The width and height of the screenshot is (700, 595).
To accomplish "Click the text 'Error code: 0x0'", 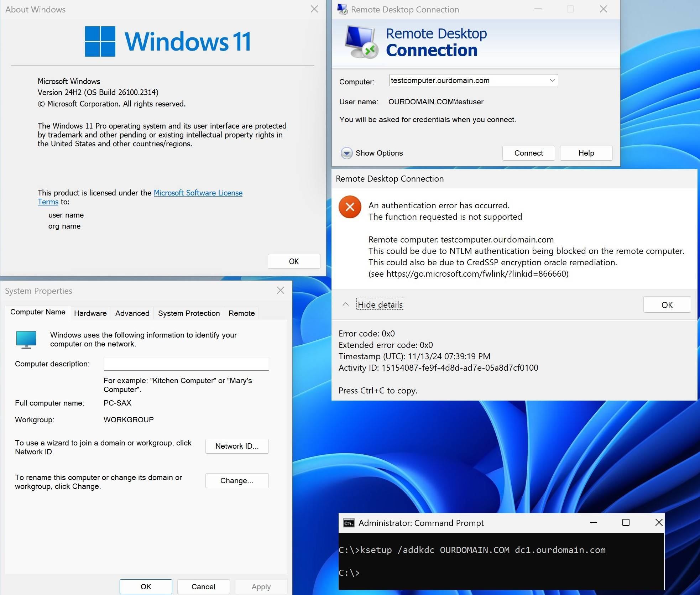I will tap(366, 334).
